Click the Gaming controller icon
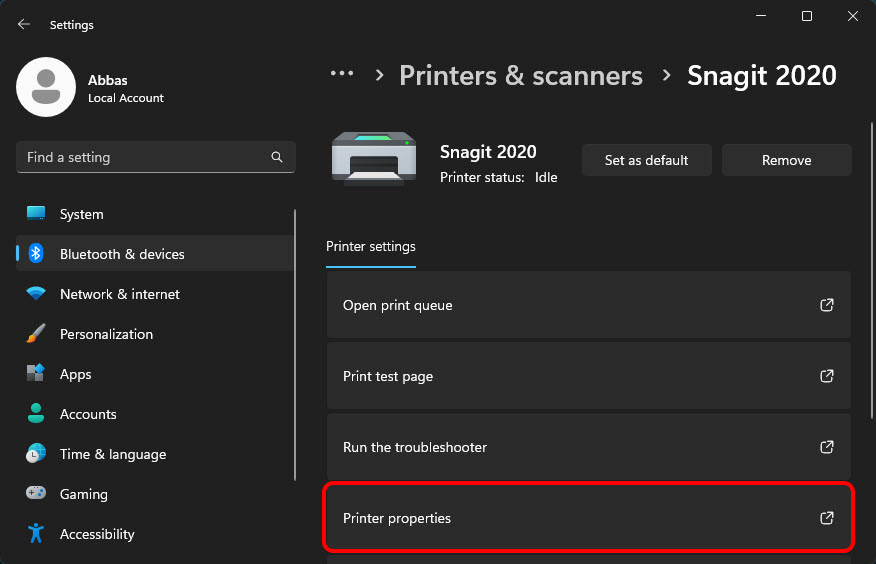 click(36, 493)
